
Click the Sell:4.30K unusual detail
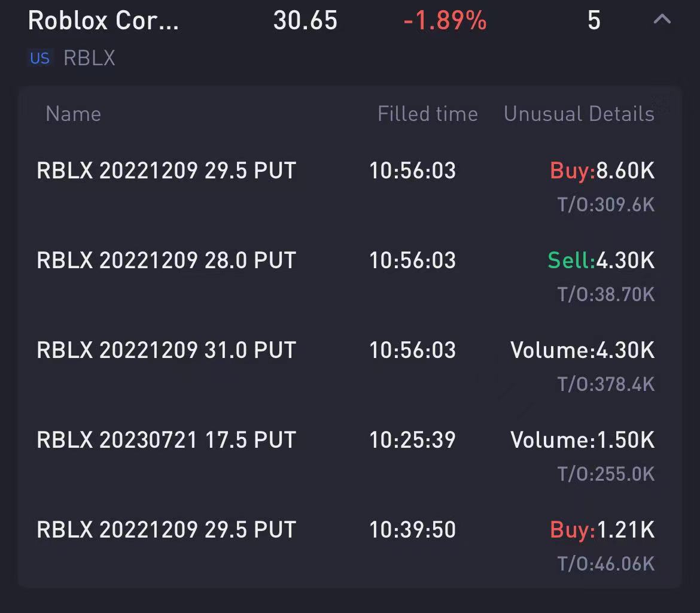click(601, 261)
